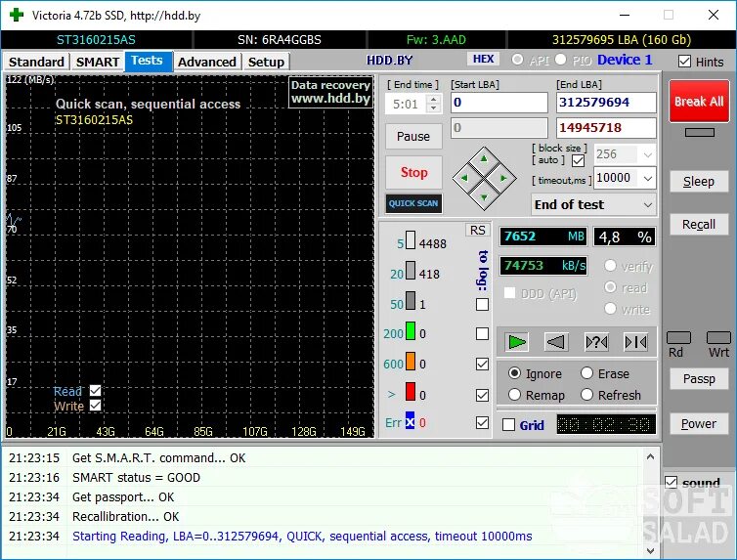Click the Pause button
The width and height of the screenshot is (737, 560).
tap(413, 136)
